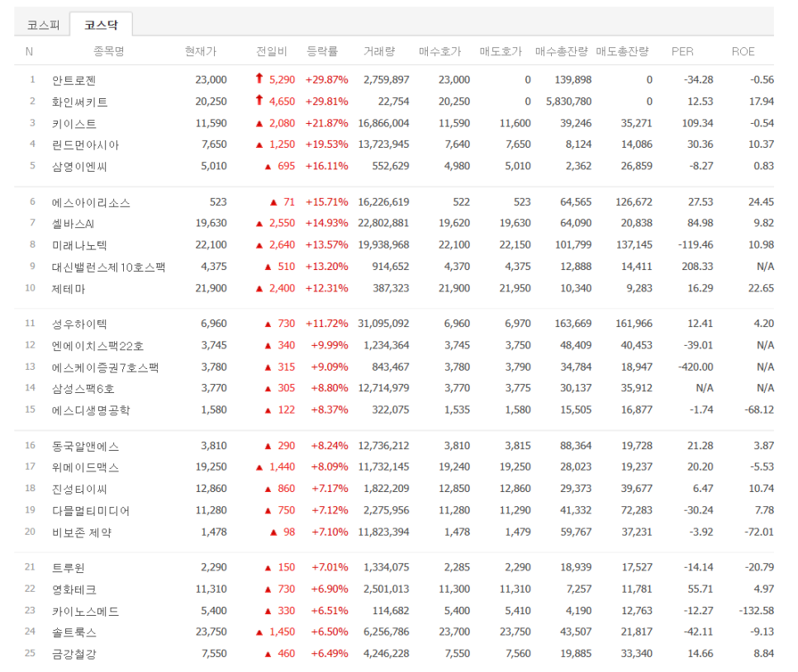Open stock 셀바스AI
Viewport: 798px width, 672px height.
(73, 224)
